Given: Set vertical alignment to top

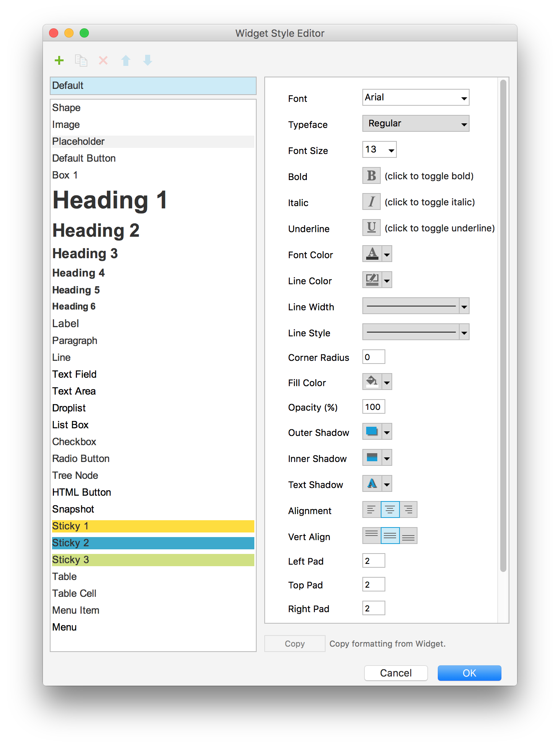Looking at the screenshot, I should 372,536.
